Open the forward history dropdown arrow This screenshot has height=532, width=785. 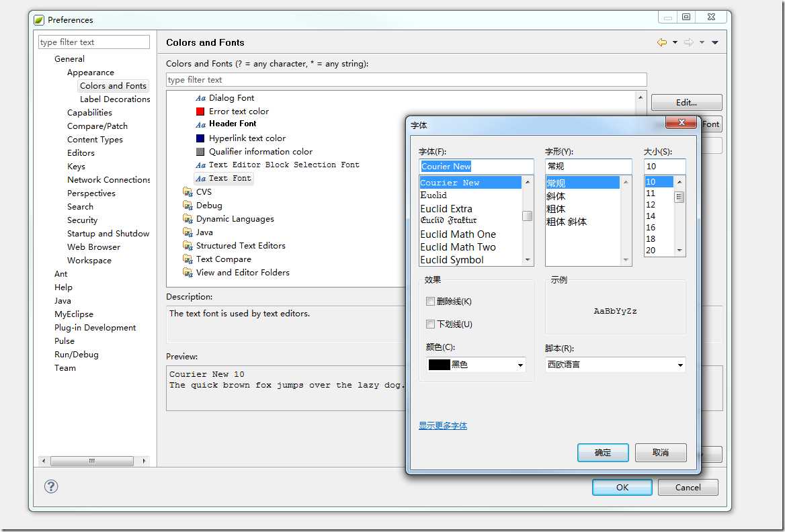coord(702,42)
